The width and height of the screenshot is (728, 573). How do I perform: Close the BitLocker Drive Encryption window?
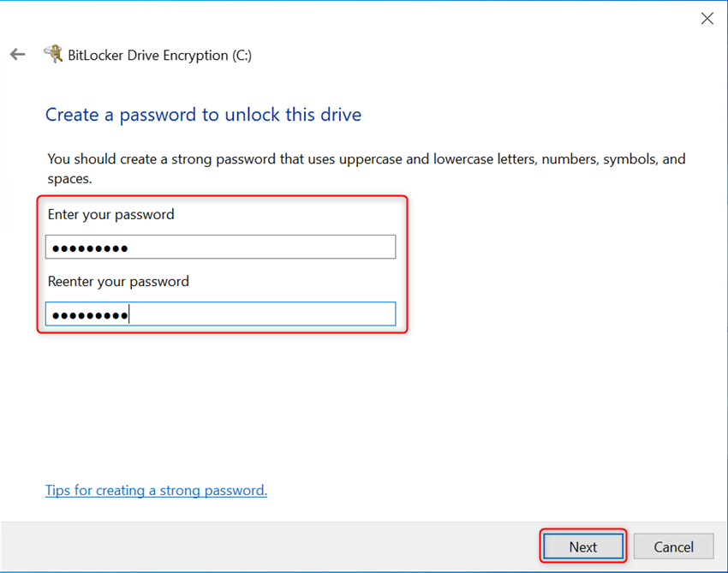pyautogui.click(x=707, y=18)
